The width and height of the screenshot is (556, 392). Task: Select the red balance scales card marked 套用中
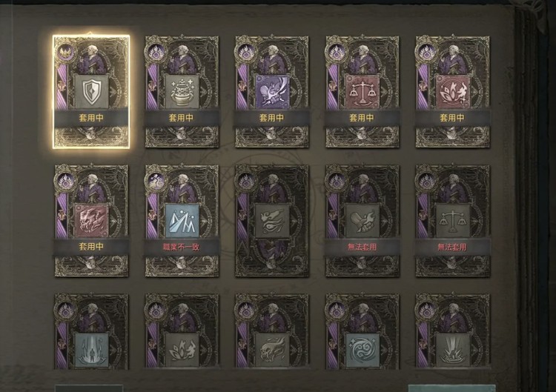click(x=362, y=92)
